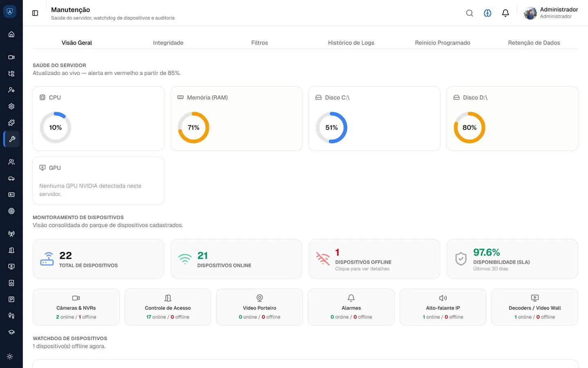Screen dimensions: 588x368
Task: Open the Histórico de Logs tab
Action: (351, 43)
